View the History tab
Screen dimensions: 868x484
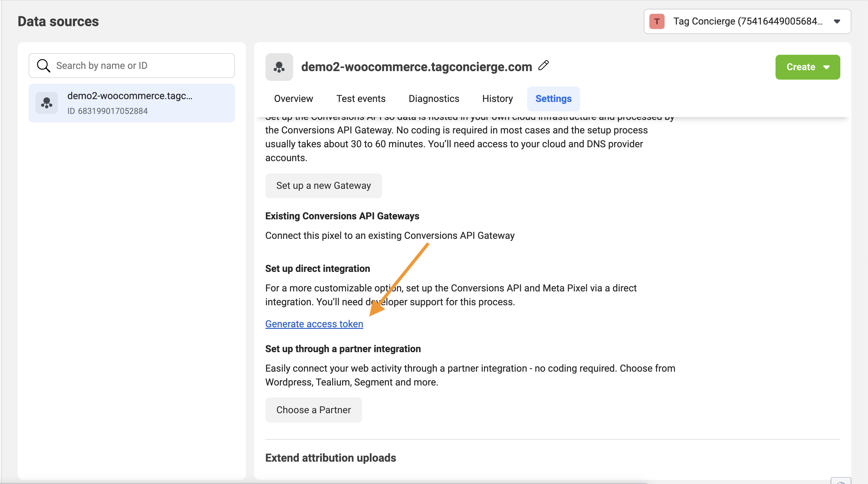coord(497,99)
